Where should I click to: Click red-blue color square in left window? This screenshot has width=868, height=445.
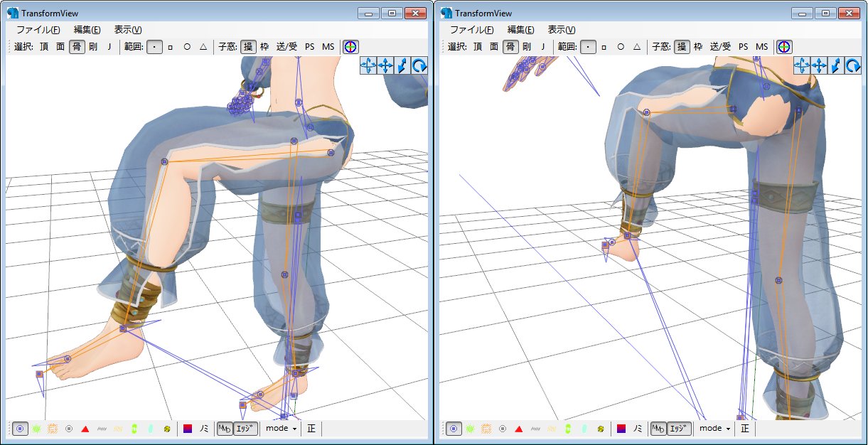click(x=188, y=429)
